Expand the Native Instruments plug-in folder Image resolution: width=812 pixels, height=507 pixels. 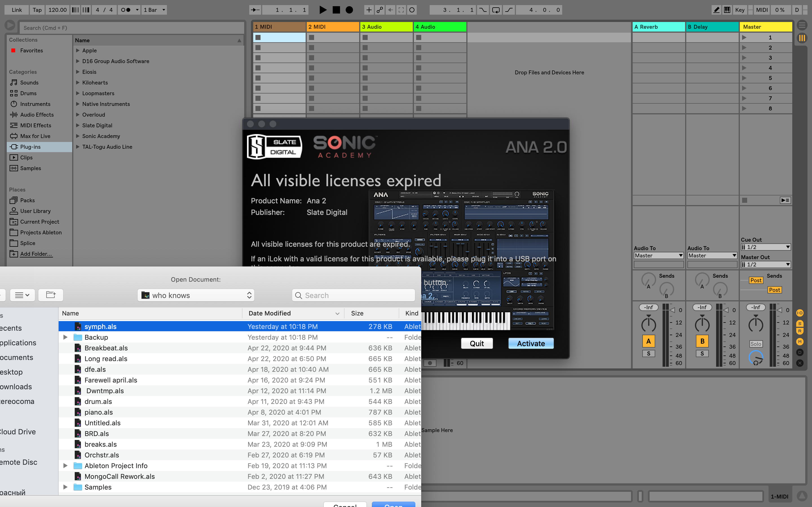[78, 104]
